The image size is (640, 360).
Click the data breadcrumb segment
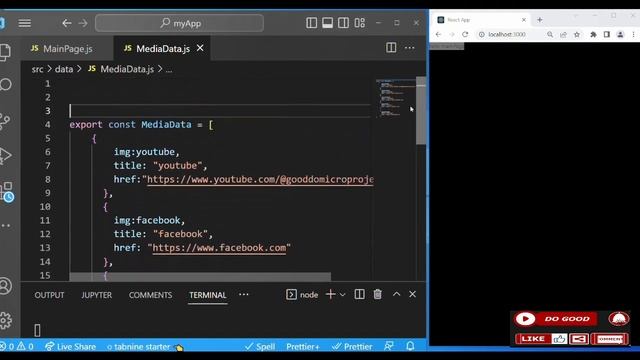[x=64, y=69]
